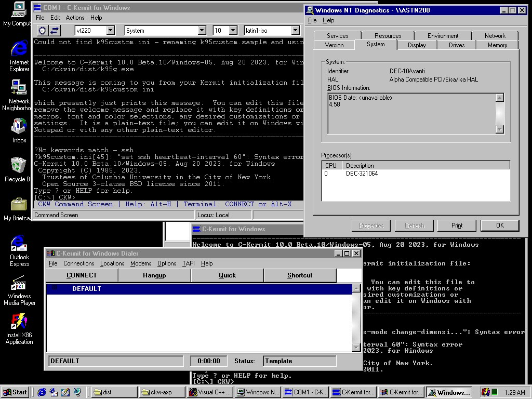The image size is (532, 399).
Task: Click the Dialer list scroll down arrow
Action: coord(356,348)
